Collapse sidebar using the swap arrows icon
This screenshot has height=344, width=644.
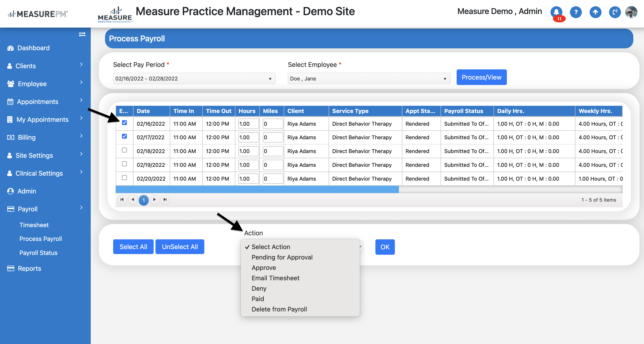pos(82,34)
